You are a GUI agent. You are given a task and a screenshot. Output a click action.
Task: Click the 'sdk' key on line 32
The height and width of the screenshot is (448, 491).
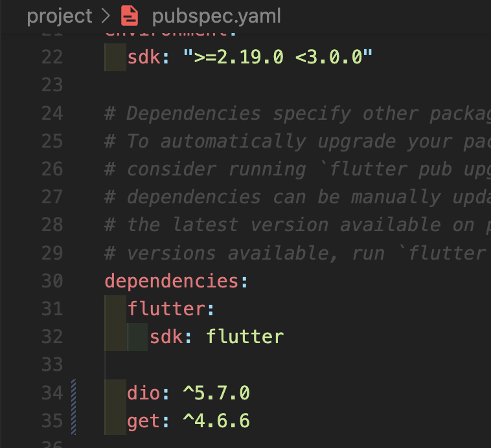(166, 337)
